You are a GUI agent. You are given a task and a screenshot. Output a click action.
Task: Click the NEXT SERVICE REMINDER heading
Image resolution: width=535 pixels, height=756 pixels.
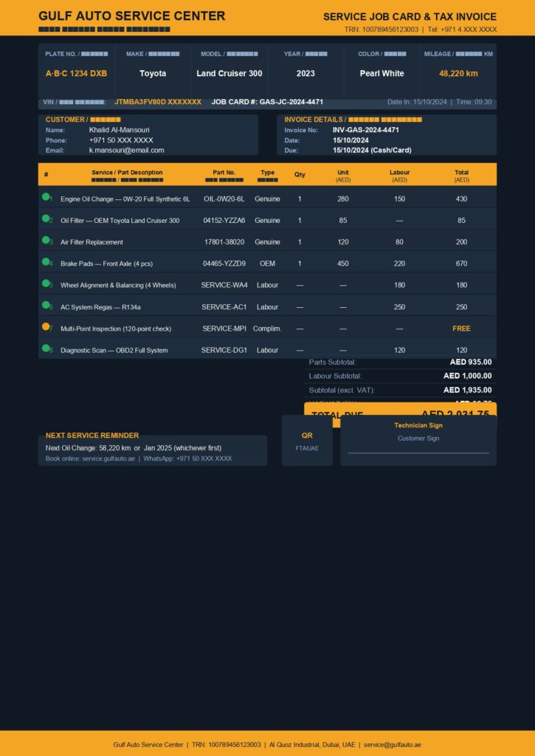click(x=92, y=436)
